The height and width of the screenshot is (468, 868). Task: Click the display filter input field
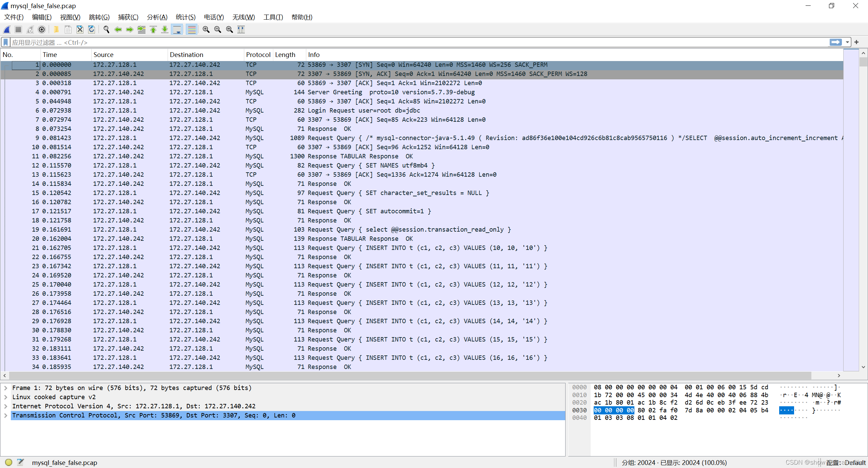tap(407, 42)
